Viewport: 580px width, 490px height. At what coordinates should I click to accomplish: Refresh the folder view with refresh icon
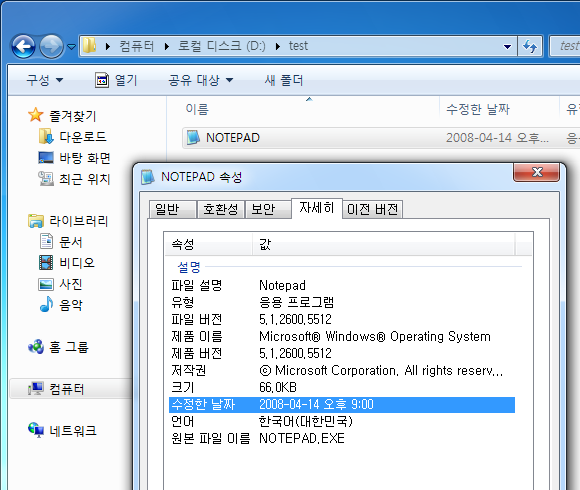pyautogui.click(x=530, y=47)
